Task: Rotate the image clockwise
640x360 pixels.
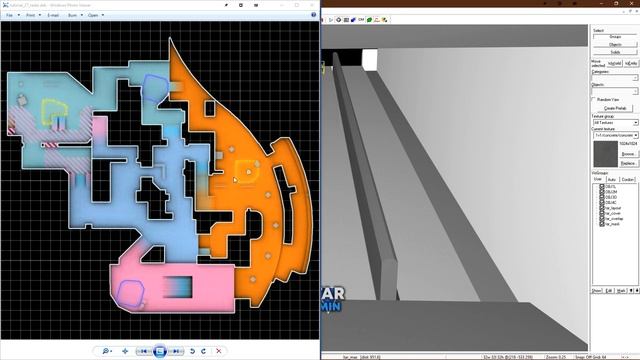Action: [203, 351]
